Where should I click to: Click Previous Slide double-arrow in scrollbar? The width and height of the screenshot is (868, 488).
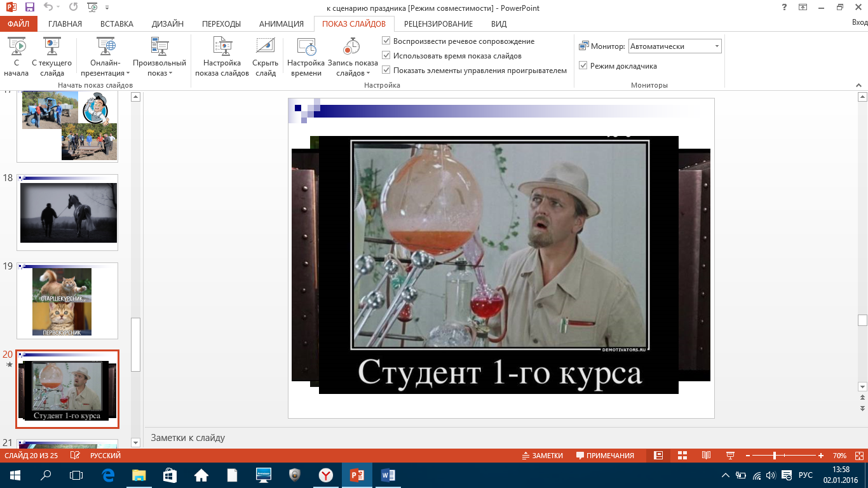coord(862,398)
